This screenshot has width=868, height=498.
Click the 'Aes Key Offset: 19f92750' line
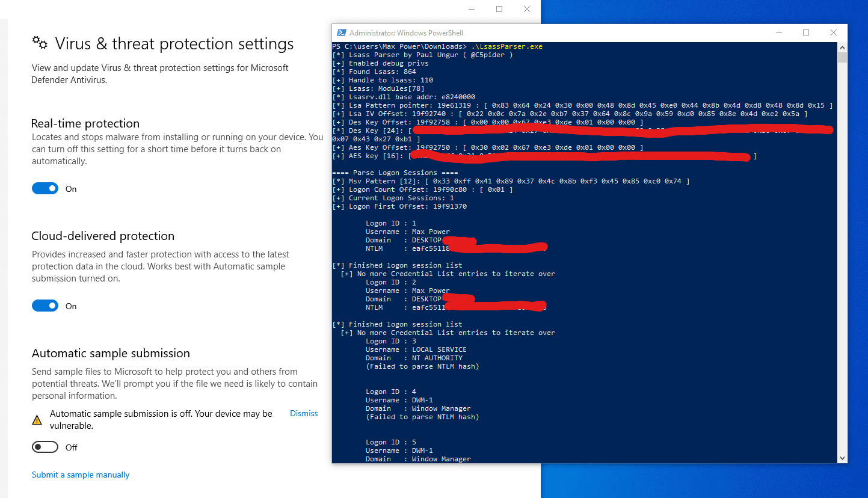coord(487,147)
